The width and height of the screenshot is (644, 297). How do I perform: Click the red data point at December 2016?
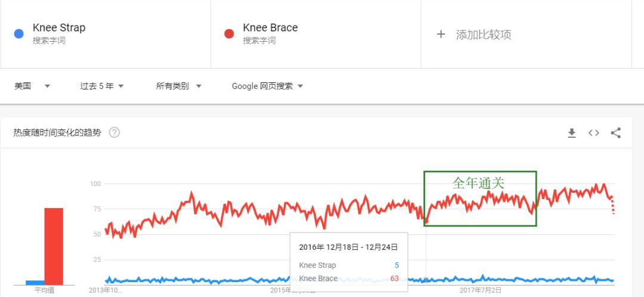426,222
